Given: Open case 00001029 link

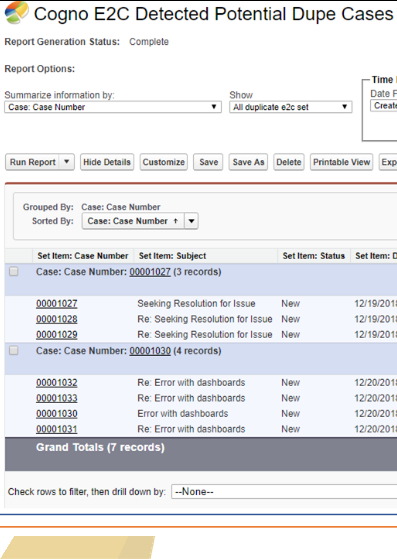Looking at the screenshot, I should tap(57, 335).
